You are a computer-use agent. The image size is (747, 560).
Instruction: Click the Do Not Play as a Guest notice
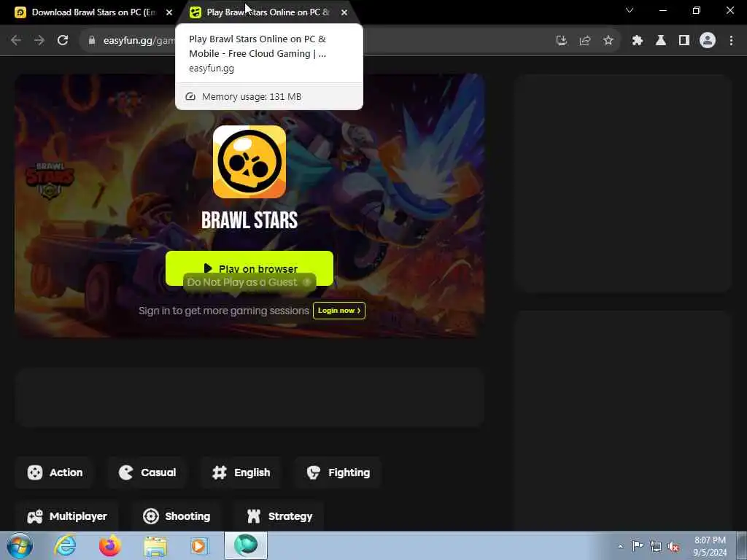(x=249, y=282)
